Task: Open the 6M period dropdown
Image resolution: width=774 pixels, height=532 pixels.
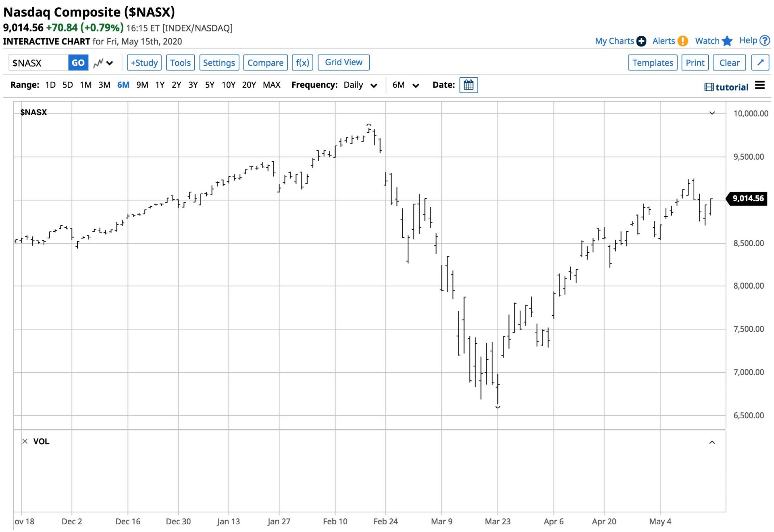Action: 406,85
